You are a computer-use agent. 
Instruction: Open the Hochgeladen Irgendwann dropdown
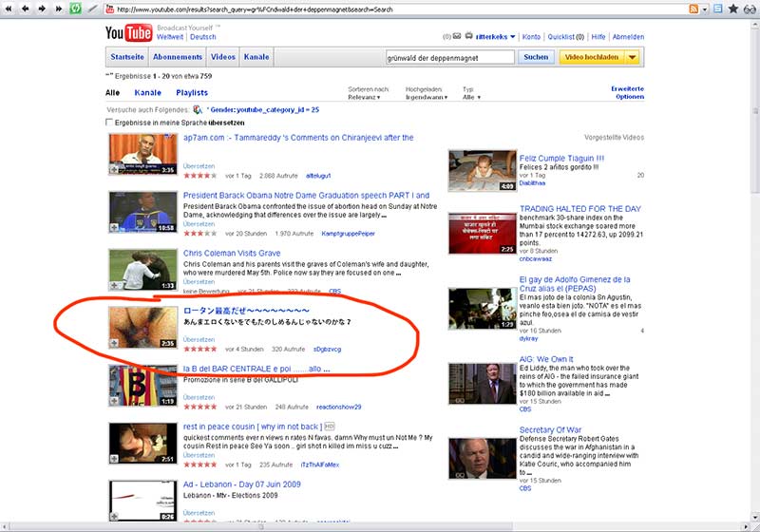(x=427, y=98)
